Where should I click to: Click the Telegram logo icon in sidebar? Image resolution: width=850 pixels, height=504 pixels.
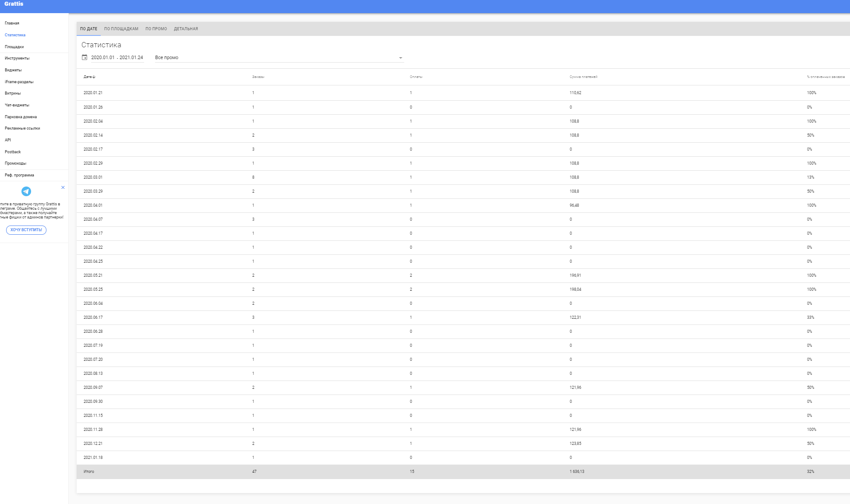pos(26,191)
